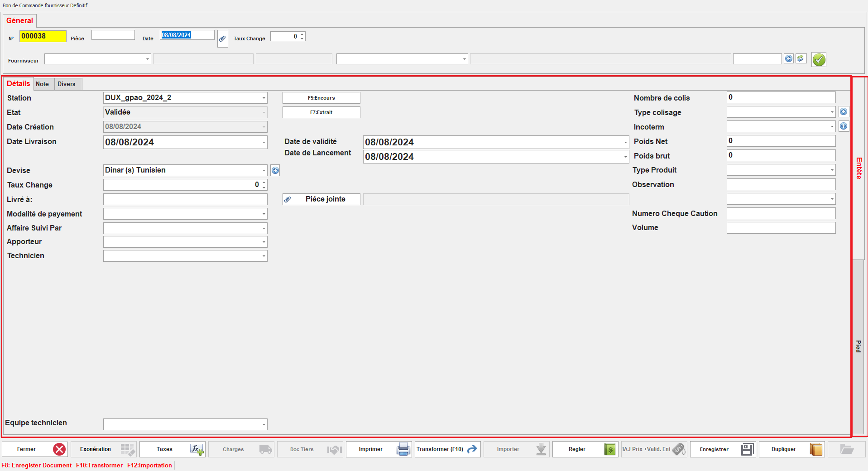Click MAJ Prix +Valid. Ent button
This screenshot has width=868, height=471.
click(x=654, y=449)
